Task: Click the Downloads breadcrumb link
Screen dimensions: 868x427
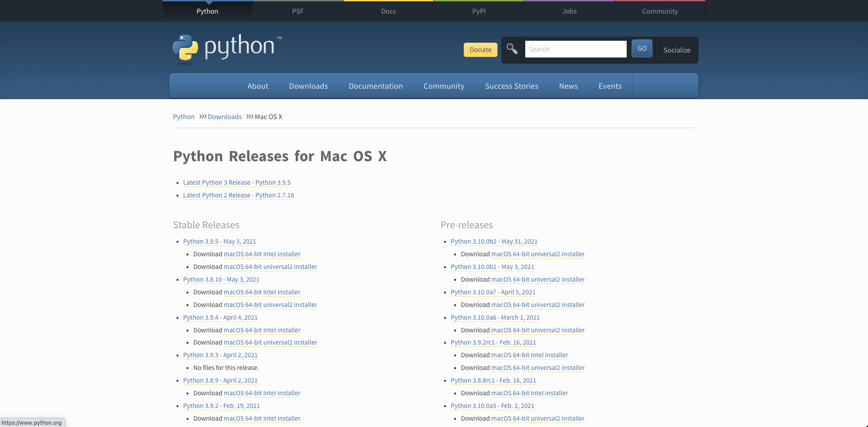Action: pos(225,116)
